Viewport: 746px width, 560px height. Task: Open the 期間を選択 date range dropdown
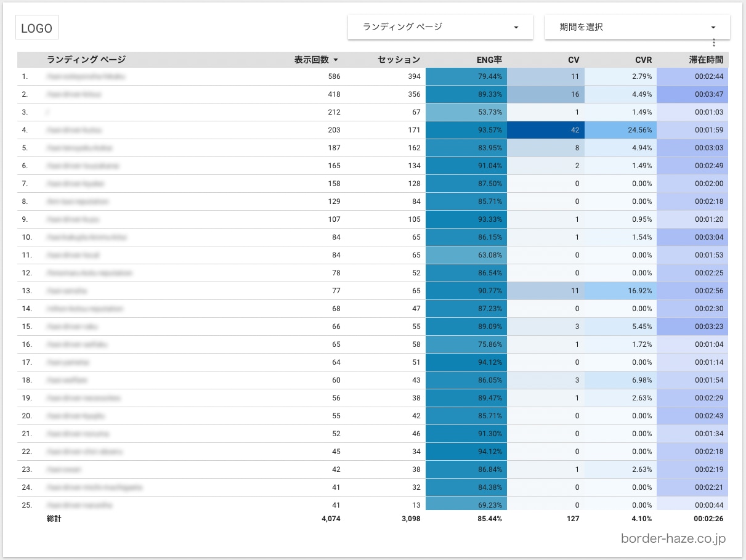point(638,27)
